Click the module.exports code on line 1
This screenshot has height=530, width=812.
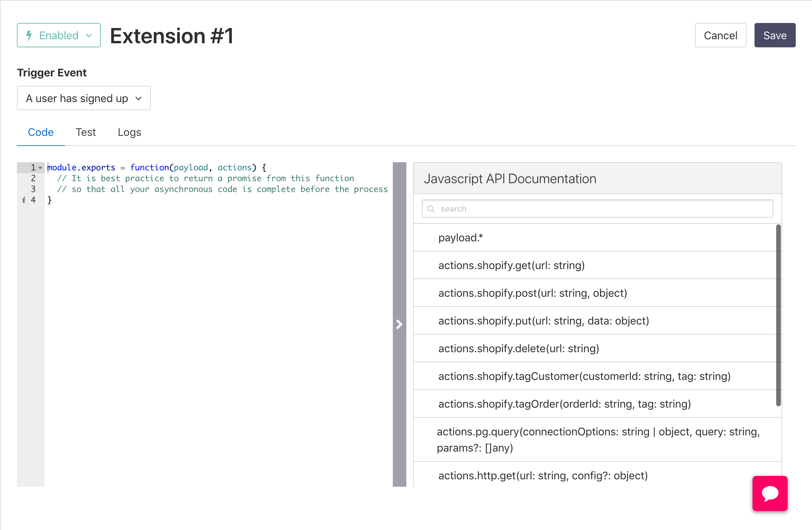coord(81,167)
